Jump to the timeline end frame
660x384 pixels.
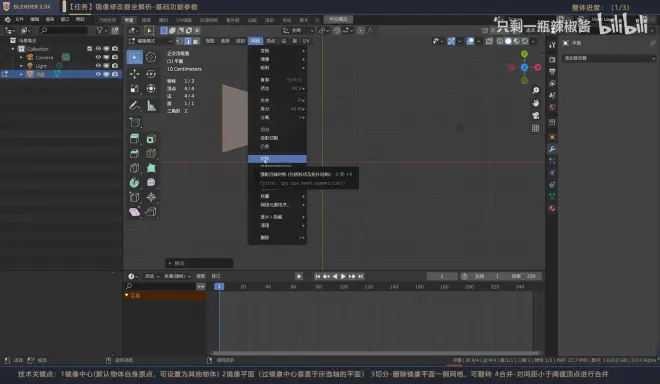tap(361, 276)
